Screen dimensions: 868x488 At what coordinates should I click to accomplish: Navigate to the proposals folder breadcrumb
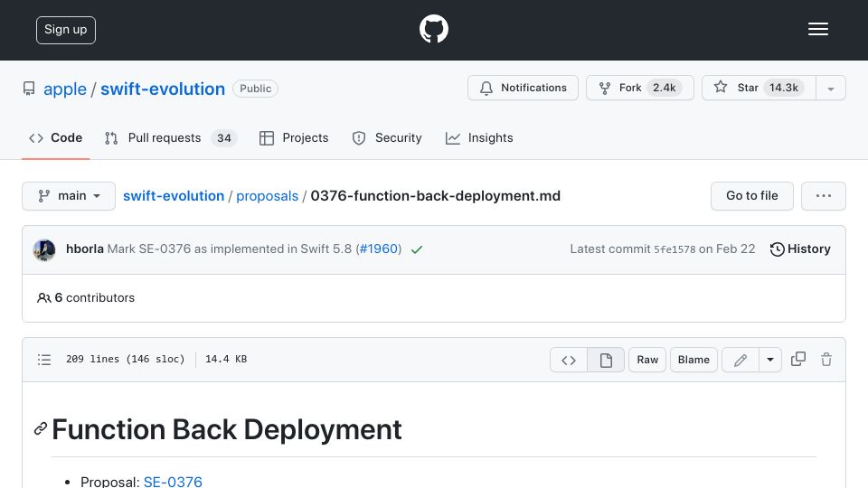(267, 196)
